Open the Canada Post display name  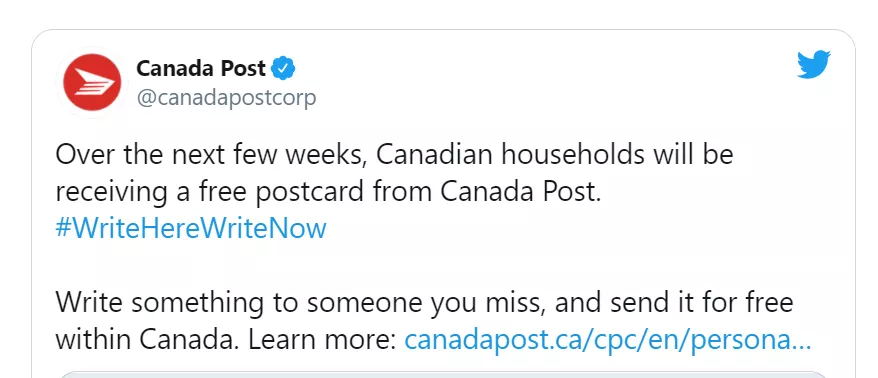pos(201,68)
